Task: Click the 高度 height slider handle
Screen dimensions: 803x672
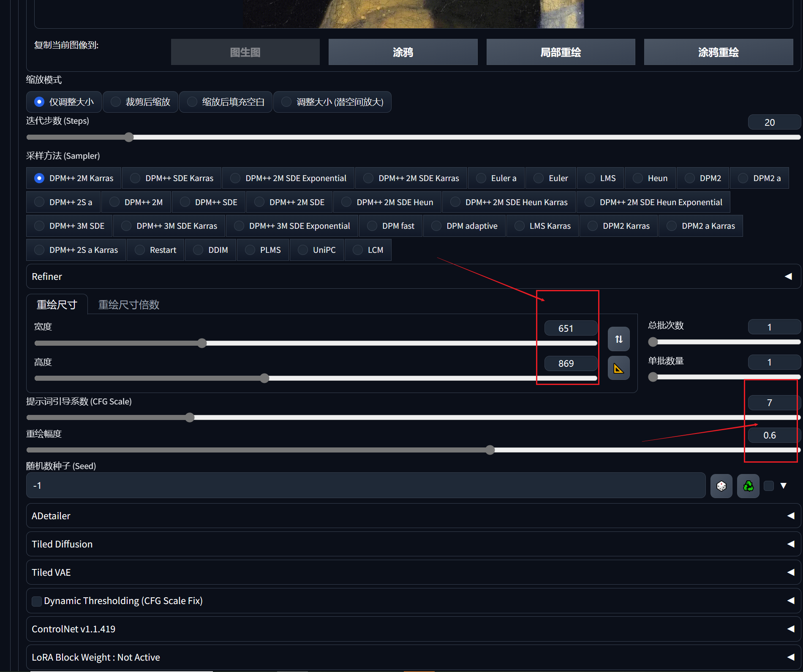Action: (264, 378)
